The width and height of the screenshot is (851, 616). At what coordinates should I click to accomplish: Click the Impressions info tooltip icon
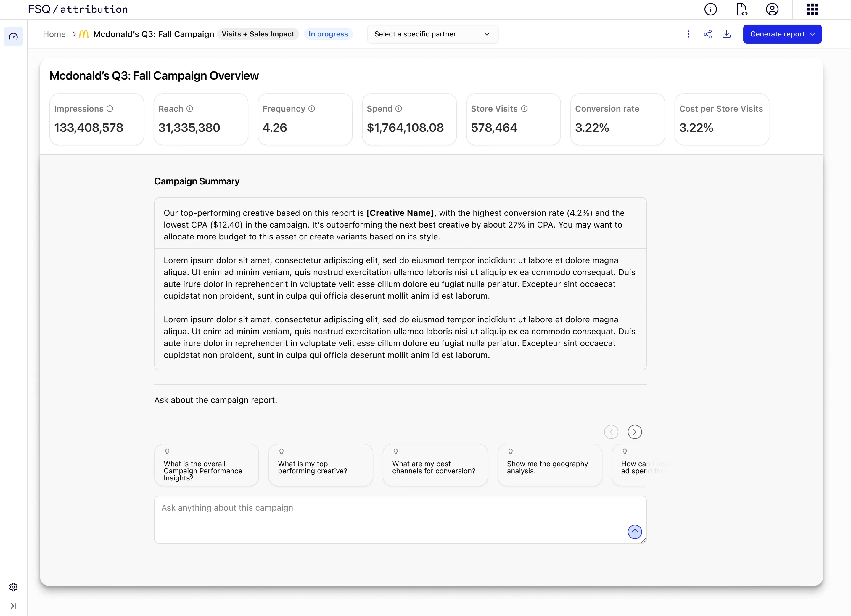110,109
